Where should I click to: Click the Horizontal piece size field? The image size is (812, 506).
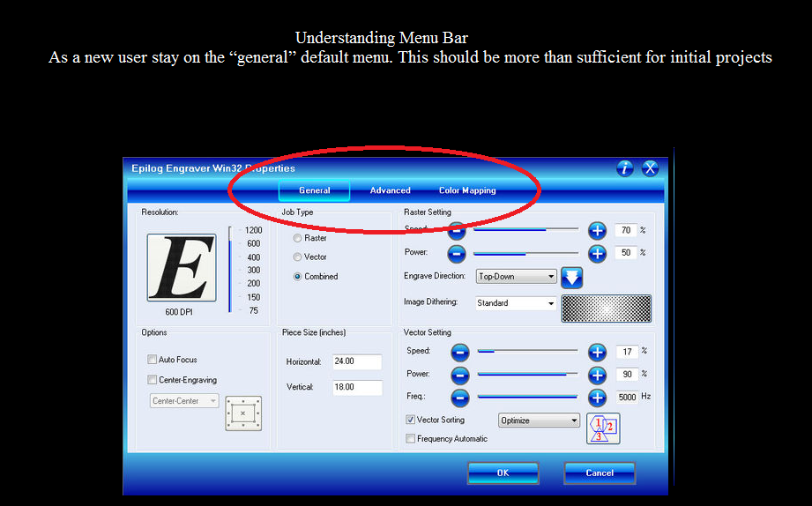[x=357, y=361]
